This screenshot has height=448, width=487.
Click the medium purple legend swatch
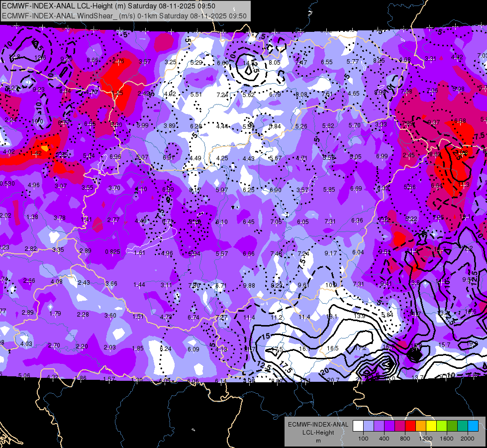click(379, 426)
